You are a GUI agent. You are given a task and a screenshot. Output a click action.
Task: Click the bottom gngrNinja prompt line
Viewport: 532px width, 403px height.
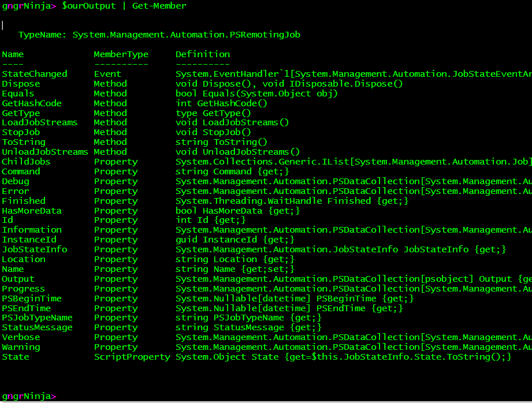tap(29, 396)
